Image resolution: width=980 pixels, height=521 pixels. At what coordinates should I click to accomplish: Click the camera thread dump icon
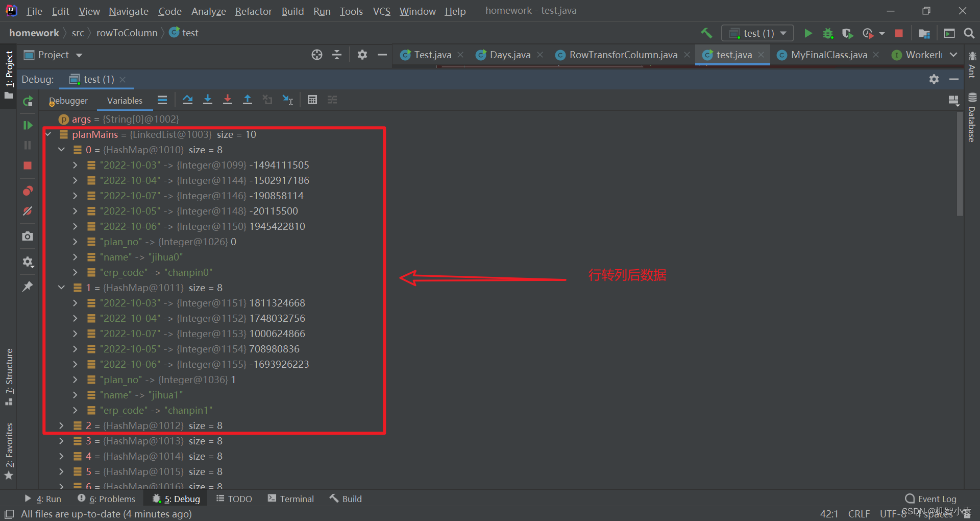(28, 236)
